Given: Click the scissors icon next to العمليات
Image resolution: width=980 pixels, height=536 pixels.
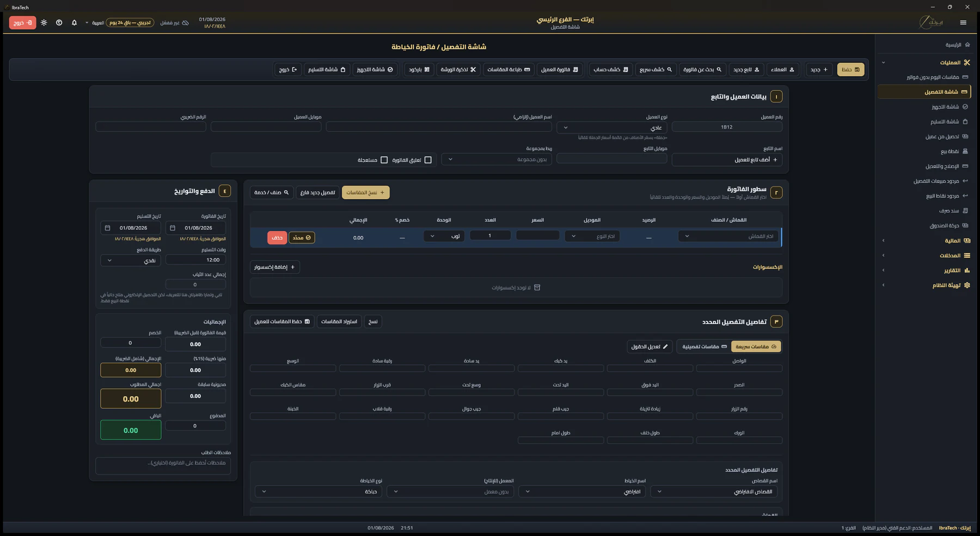Looking at the screenshot, I should click(967, 63).
